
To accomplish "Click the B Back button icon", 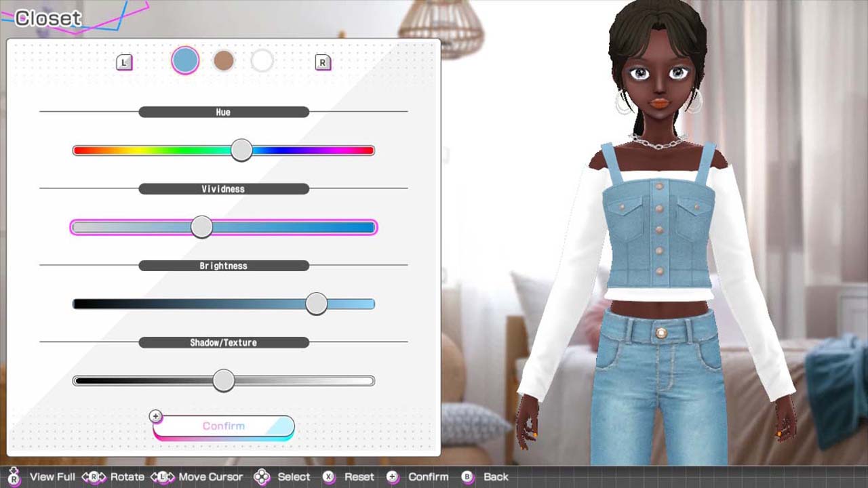I will click(467, 477).
